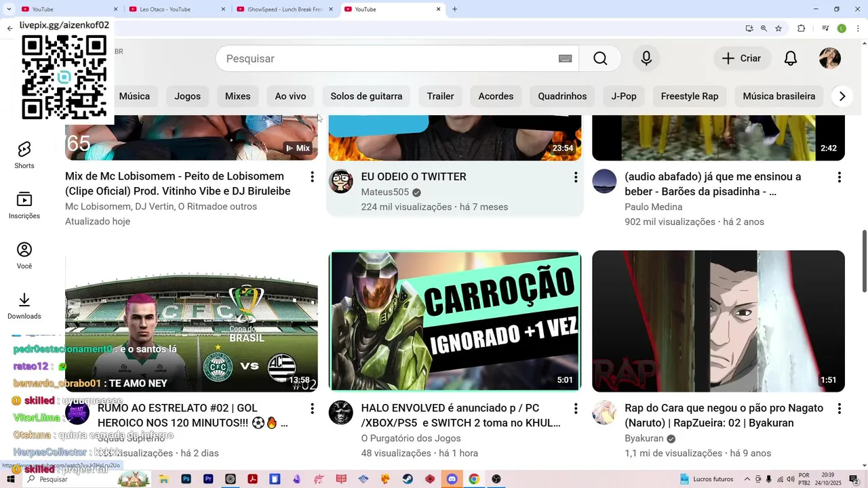Select the Música filter chip
Viewport: 868px width, 488px height.
(x=134, y=96)
